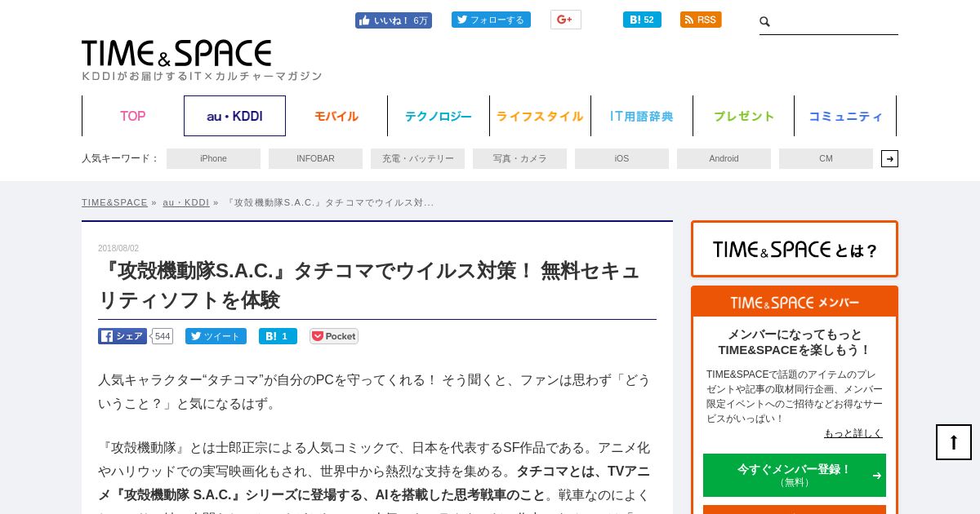Select the CM keyword tag
980x514 pixels.
tap(826, 158)
